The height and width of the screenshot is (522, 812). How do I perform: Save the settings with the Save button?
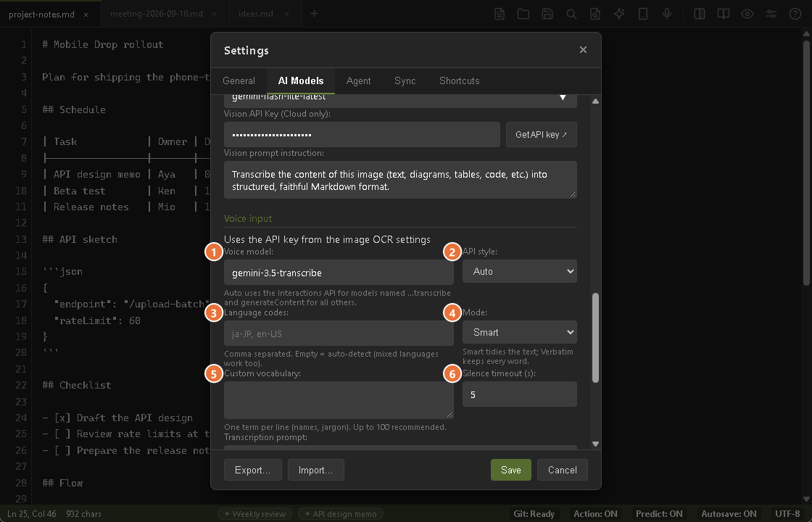511,470
